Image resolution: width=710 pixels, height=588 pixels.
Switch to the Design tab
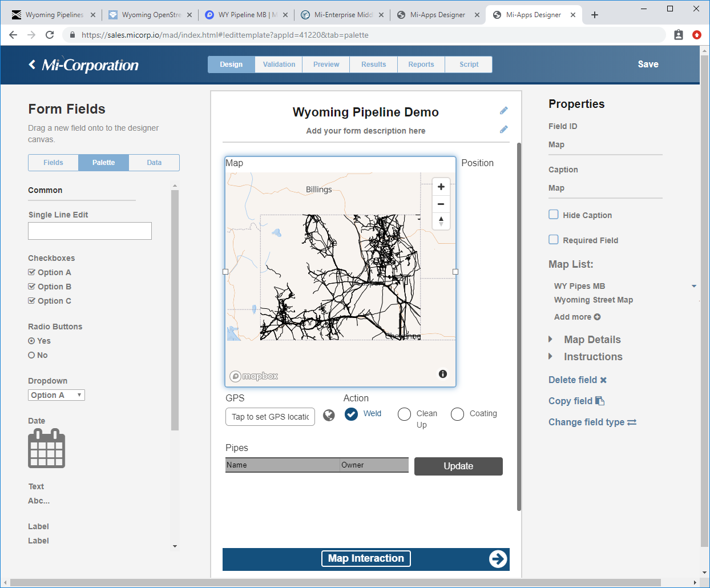pos(231,65)
